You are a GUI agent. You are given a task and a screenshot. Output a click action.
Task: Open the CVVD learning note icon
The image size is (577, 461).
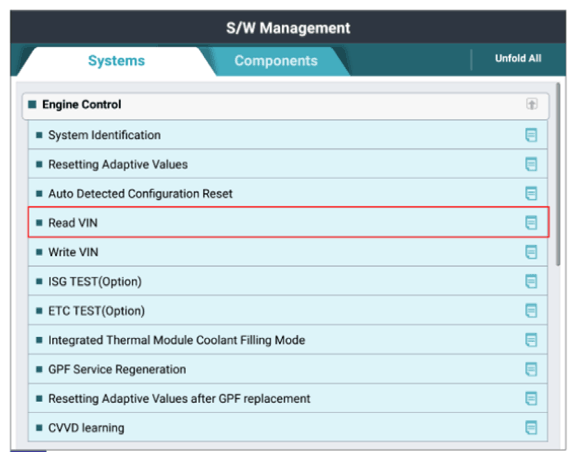click(531, 428)
